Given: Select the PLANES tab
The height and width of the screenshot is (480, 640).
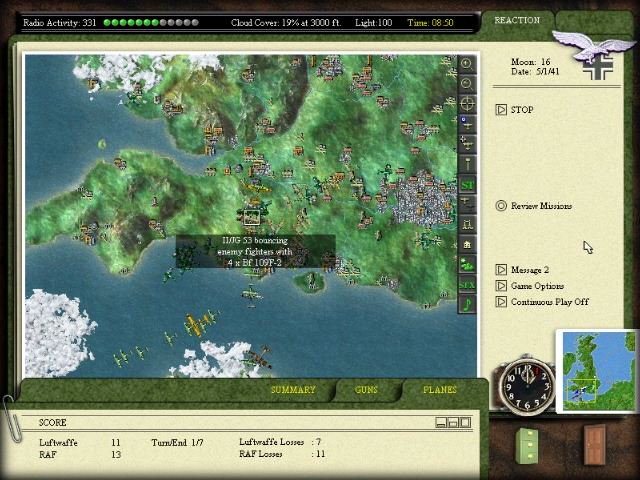Looking at the screenshot, I should point(440,390).
